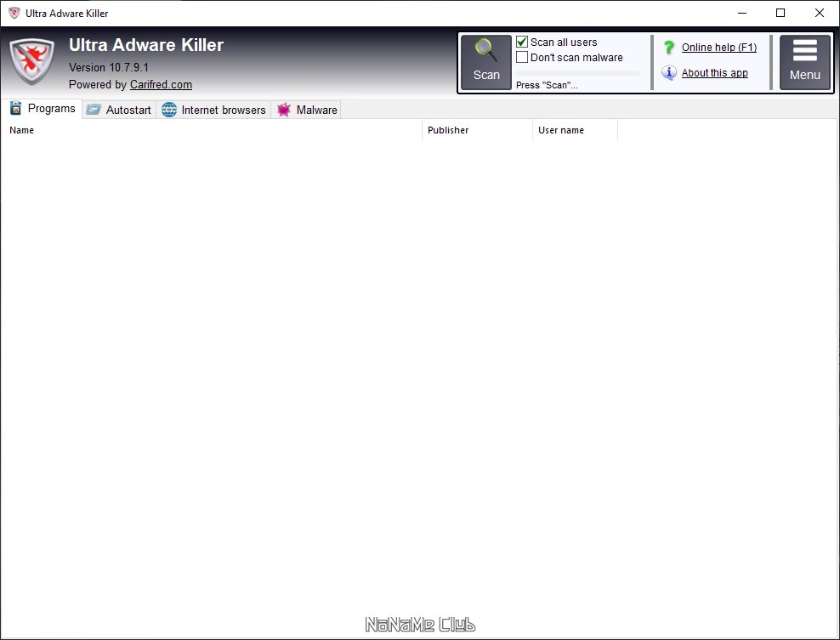Enable the Don't scan malware checkbox

point(522,57)
